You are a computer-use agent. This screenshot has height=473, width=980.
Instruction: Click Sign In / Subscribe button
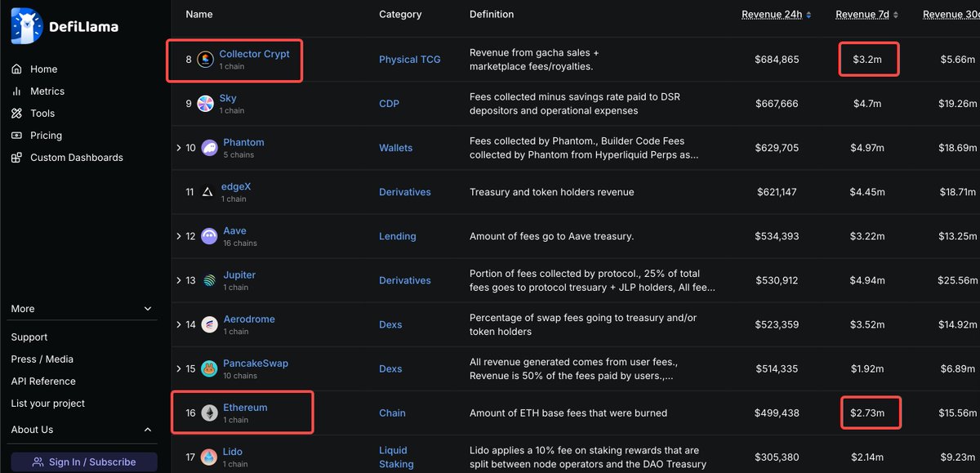tap(84, 462)
